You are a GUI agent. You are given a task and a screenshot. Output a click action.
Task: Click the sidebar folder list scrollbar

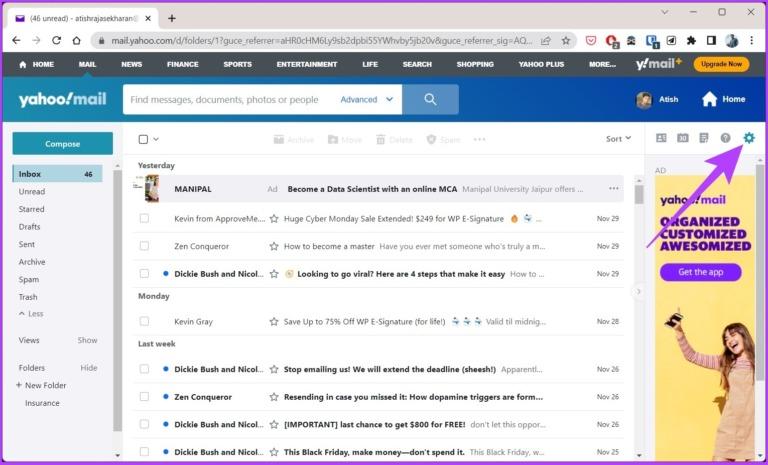pyautogui.click(x=118, y=301)
